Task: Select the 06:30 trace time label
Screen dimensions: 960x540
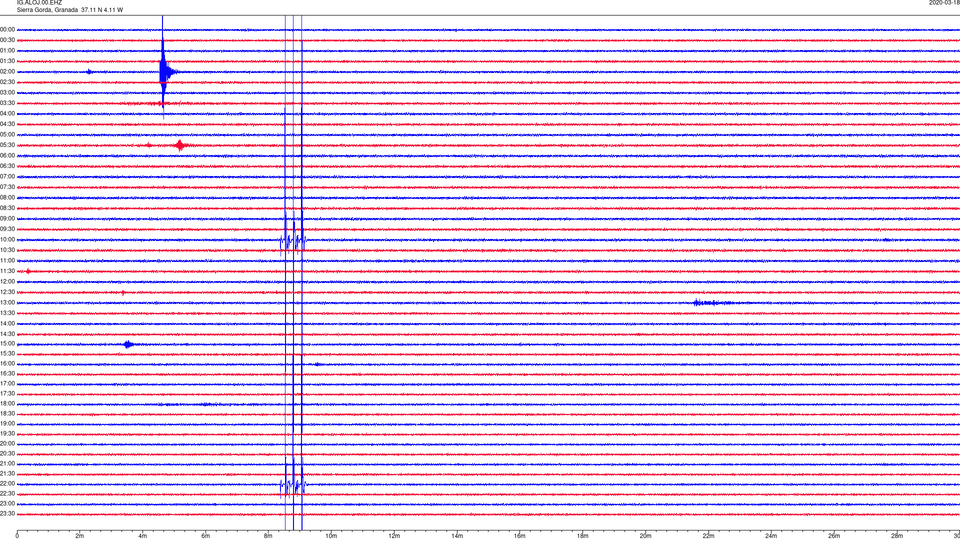Action: pyautogui.click(x=7, y=166)
